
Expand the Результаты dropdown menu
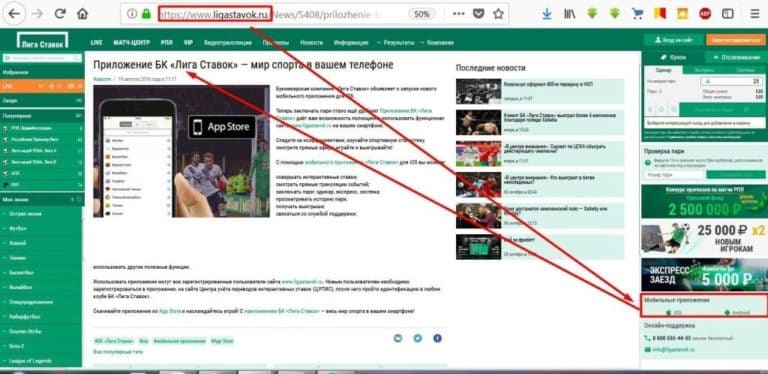pyautogui.click(x=396, y=43)
